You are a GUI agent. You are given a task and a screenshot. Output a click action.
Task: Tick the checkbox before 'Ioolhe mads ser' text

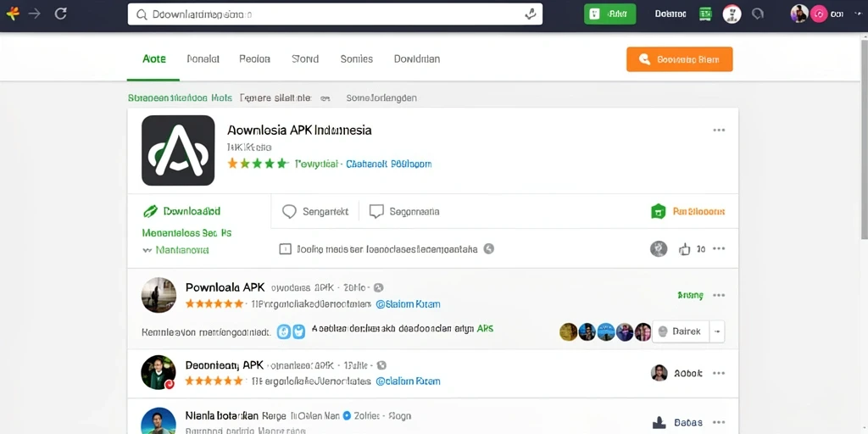(x=285, y=249)
